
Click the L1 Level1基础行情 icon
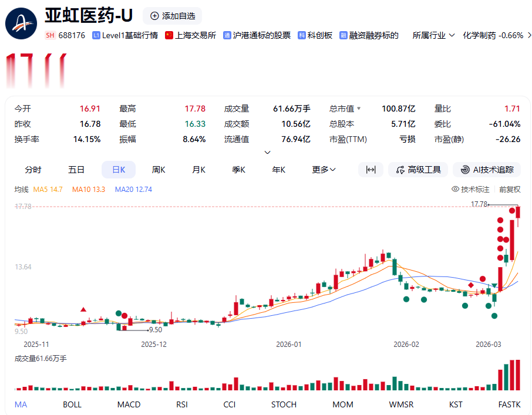[96, 35]
